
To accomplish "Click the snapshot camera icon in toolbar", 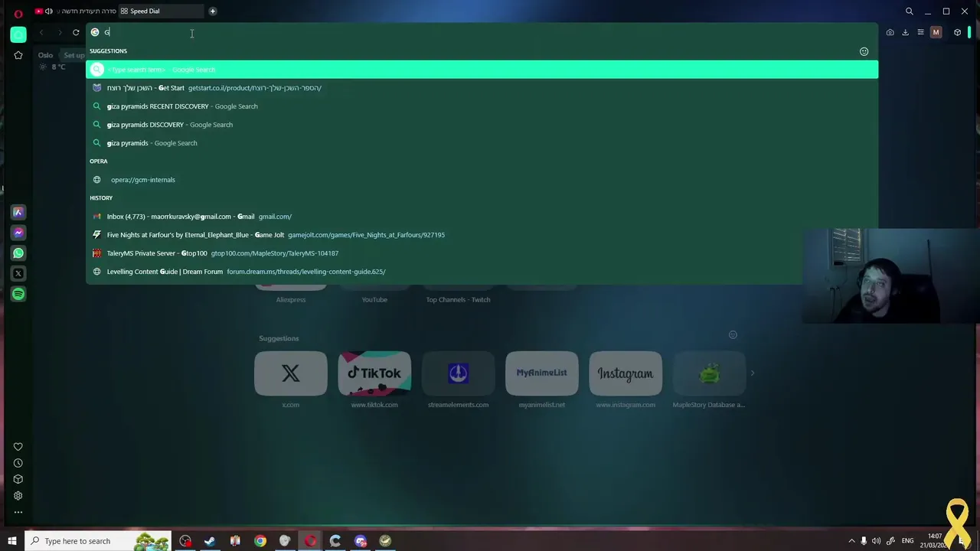I will [x=890, y=32].
